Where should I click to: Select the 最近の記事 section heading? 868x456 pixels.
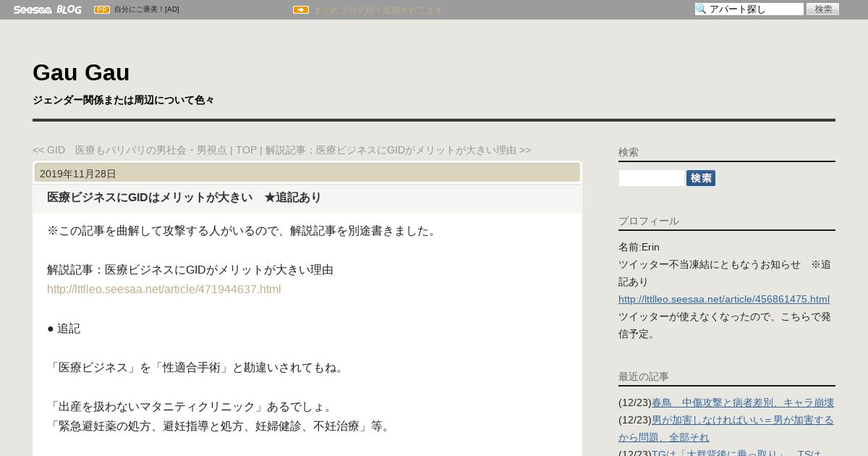pos(644,376)
